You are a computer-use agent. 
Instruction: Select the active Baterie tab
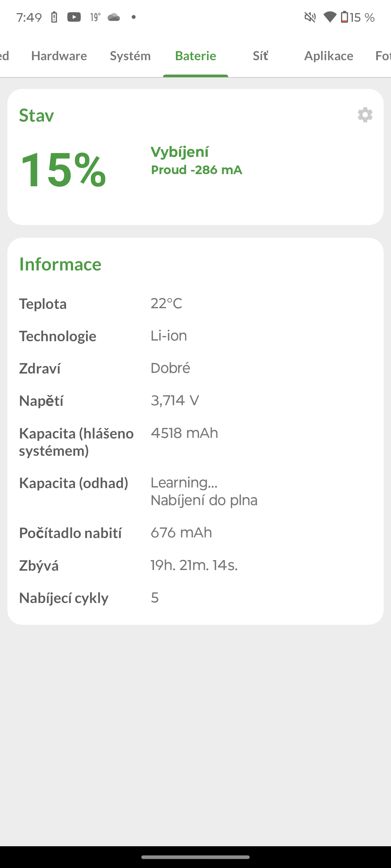click(x=196, y=56)
